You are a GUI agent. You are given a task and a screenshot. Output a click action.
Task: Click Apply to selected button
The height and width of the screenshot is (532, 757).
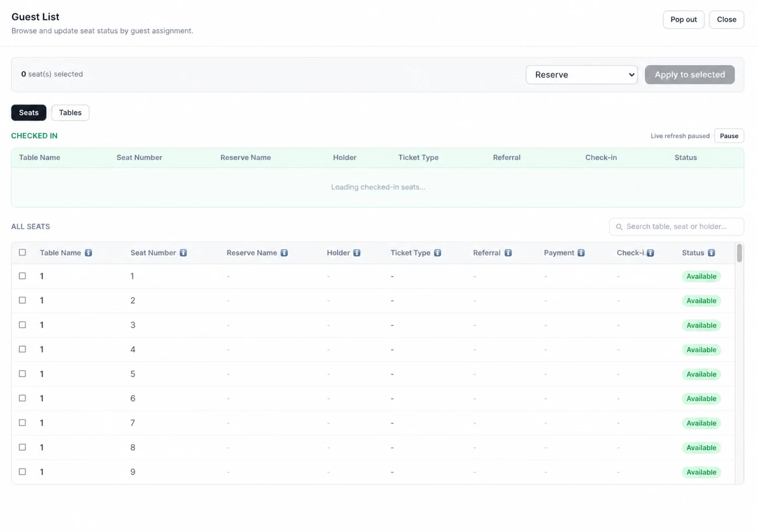click(x=690, y=74)
